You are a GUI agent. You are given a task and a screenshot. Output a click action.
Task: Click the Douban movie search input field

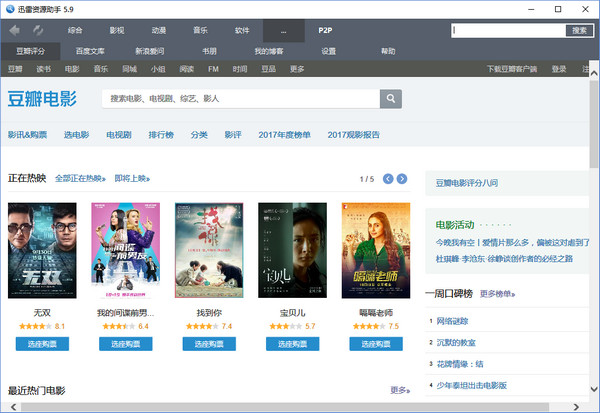(240, 99)
